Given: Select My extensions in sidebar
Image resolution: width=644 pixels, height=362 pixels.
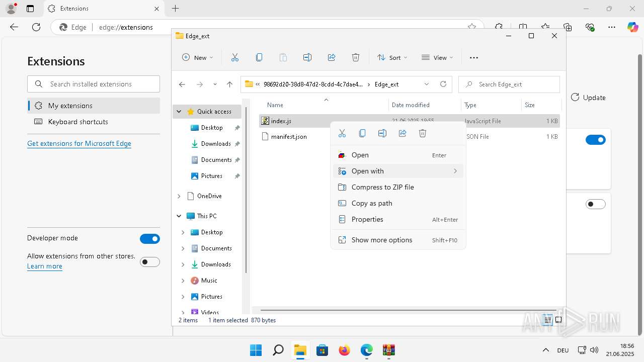Looking at the screenshot, I should pyautogui.click(x=94, y=106).
